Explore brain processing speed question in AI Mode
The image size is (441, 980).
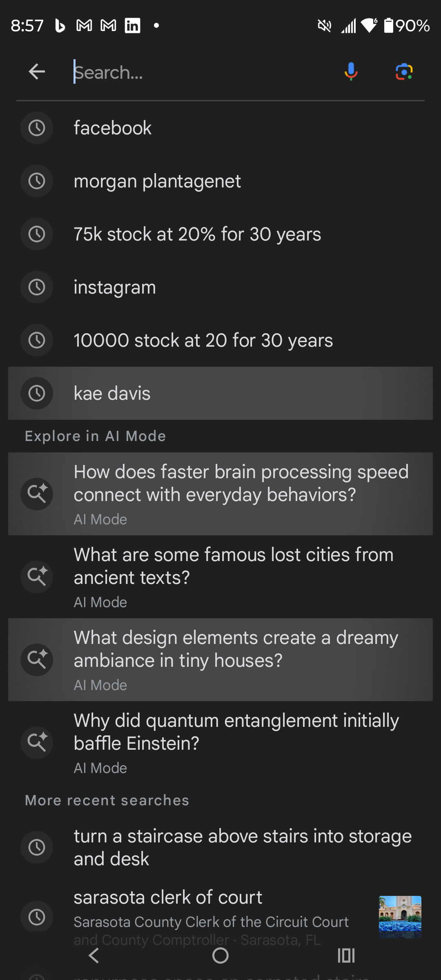pos(241,483)
